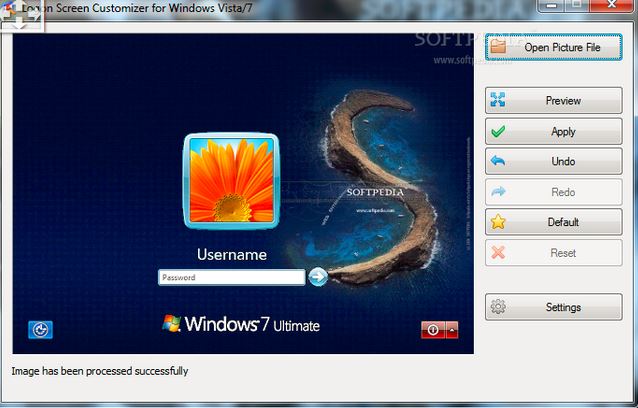Click the blue arrow submit icon

(318, 277)
